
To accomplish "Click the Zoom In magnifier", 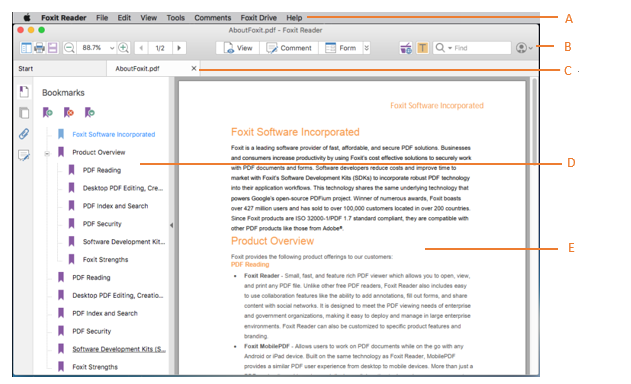I will [x=124, y=48].
